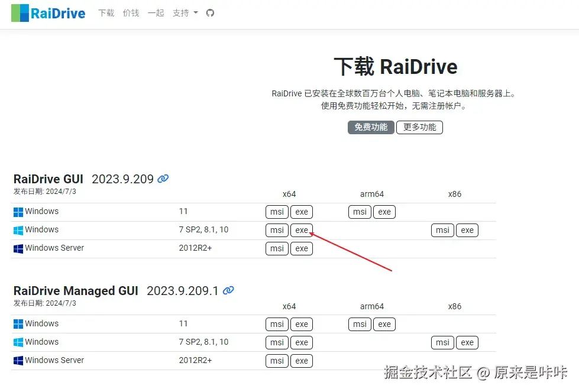Image resolution: width=579 pixels, height=392 pixels.
Task: Select the 免费功能 toggle button
Action: point(371,127)
